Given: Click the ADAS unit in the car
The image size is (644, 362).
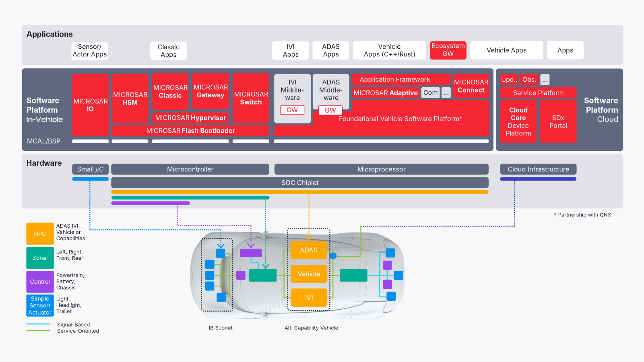Looking at the screenshot, I should (x=309, y=250).
